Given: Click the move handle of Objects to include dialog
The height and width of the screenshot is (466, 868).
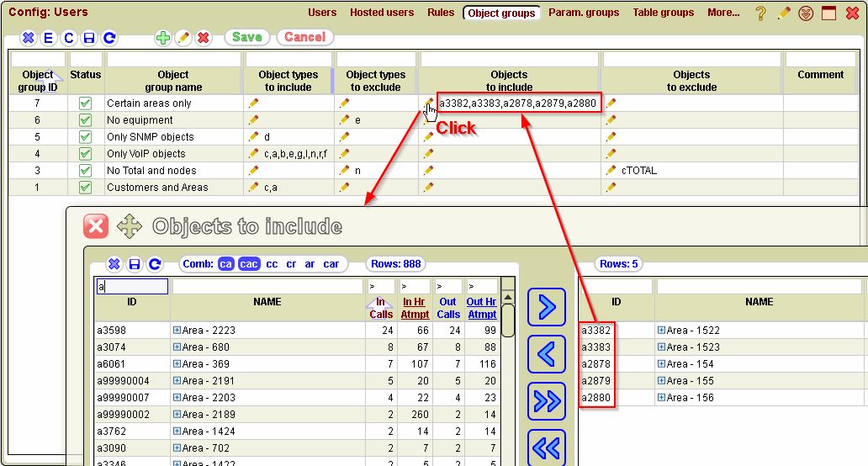Looking at the screenshot, I should pyautogui.click(x=130, y=226).
